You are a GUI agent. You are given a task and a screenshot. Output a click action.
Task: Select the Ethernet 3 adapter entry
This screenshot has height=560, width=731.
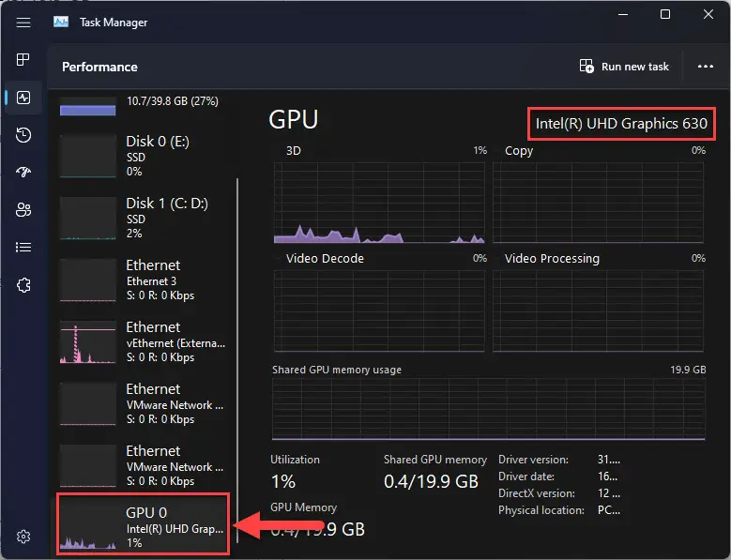144,280
